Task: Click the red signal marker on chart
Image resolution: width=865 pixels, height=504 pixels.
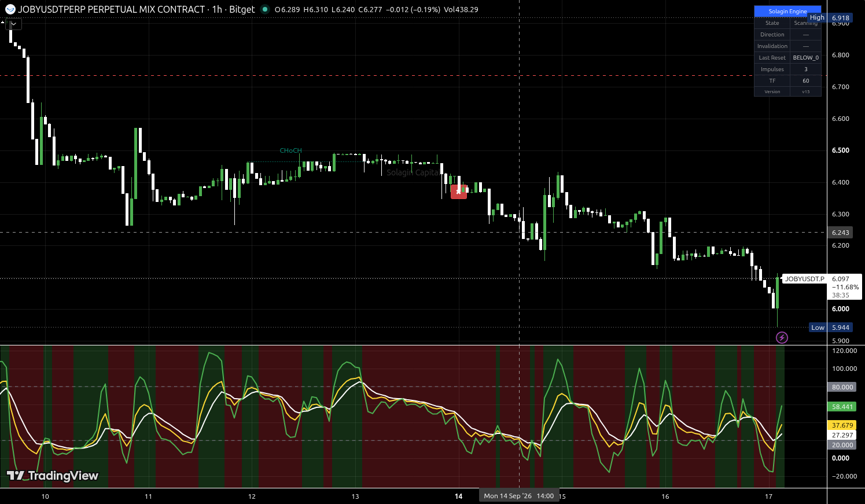Action: 459,191
